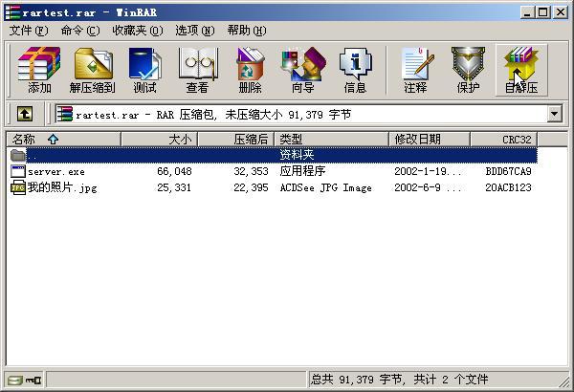Click size value 25,331

click(x=174, y=187)
